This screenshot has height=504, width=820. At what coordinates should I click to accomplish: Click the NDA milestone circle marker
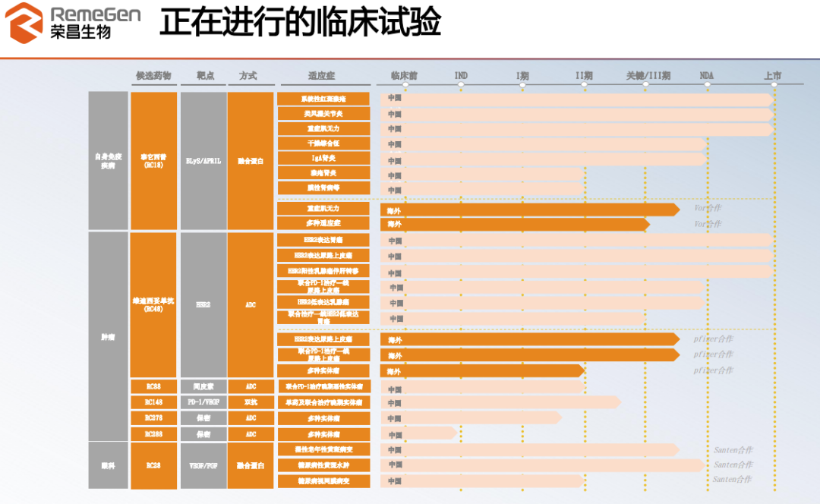coord(707,84)
